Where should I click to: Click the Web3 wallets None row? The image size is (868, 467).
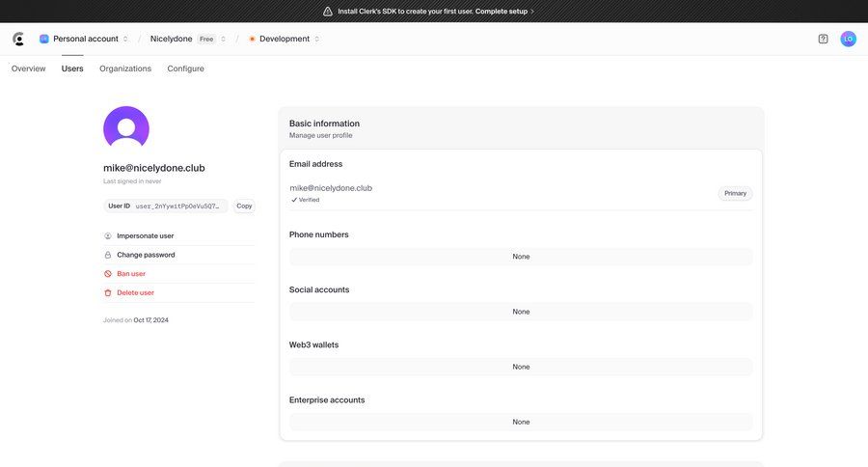(521, 367)
